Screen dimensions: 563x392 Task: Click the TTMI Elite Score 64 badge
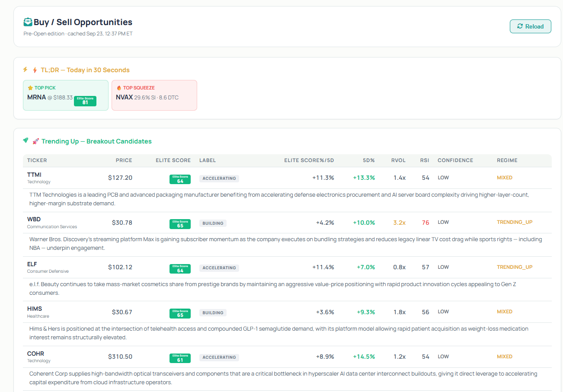coord(180,179)
